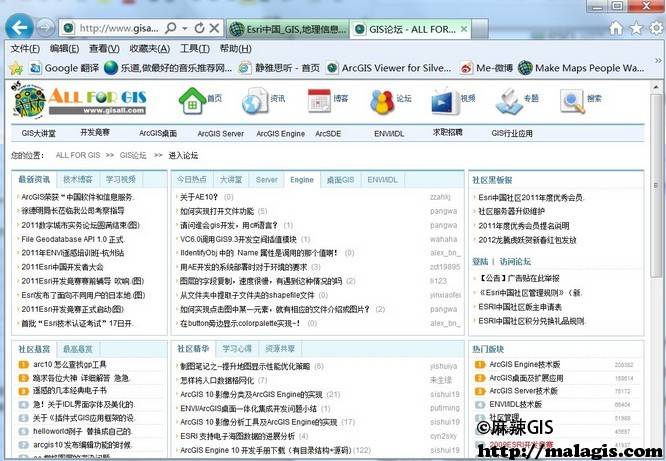Click ALL FOR GIS in breadcrumb
666x461 pixels.
tap(78, 156)
